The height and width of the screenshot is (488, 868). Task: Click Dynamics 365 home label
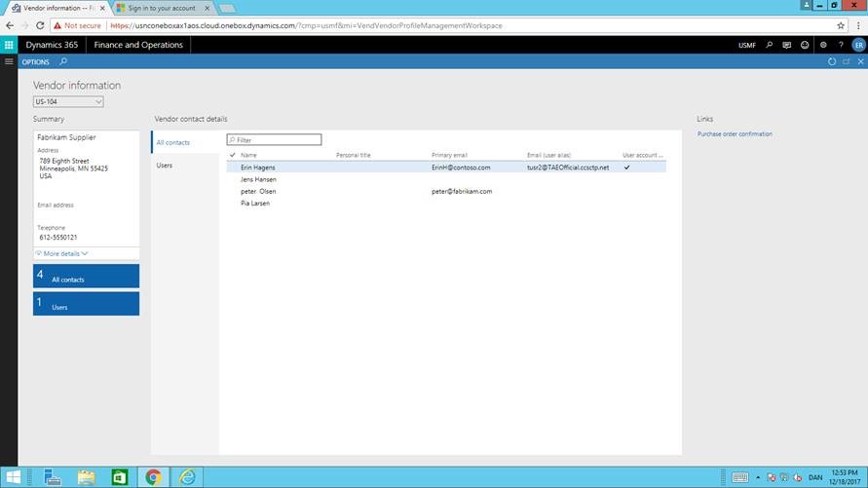(x=52, y=45)
